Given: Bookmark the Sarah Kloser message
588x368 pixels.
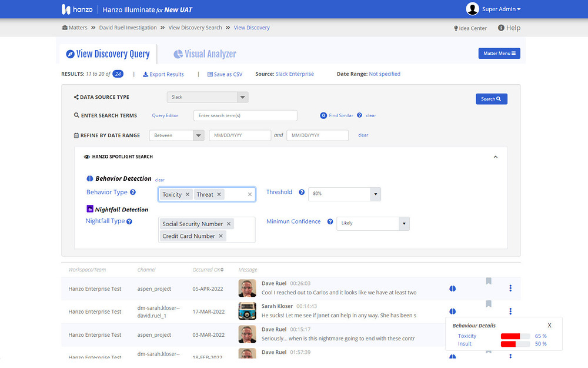Looking at the screenshot, I should 489,304.
